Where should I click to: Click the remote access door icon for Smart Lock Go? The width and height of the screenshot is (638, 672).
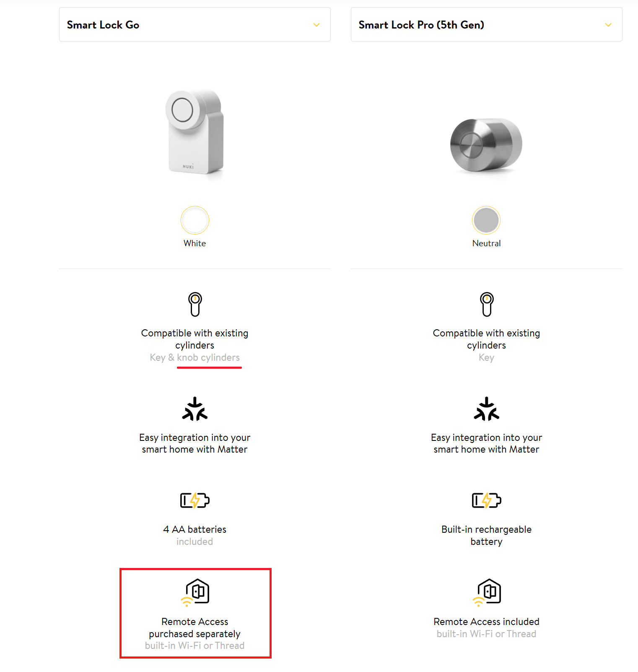tap(195, 592)
